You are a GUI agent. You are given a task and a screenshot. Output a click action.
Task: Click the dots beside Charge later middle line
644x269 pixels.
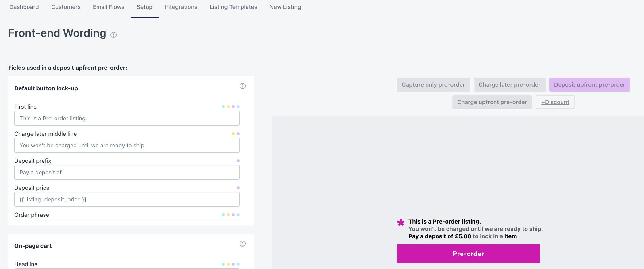click(x=236, y=134)
